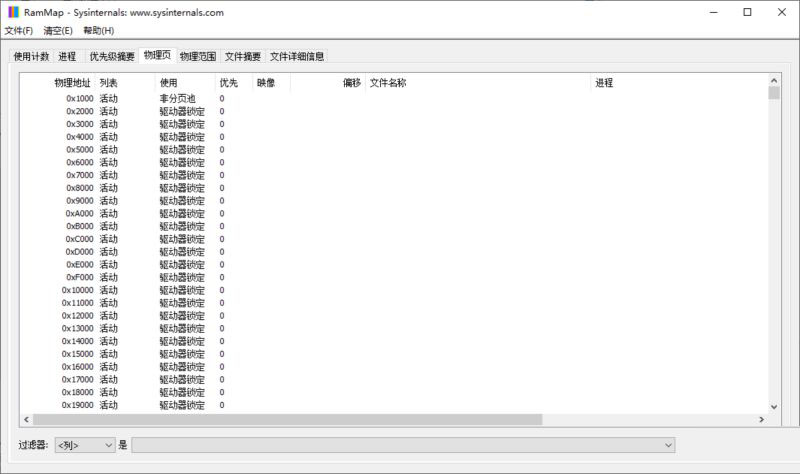Sort by the 优先 column header
This screenshot has width=800, height=474.
(x=234, y=83)
